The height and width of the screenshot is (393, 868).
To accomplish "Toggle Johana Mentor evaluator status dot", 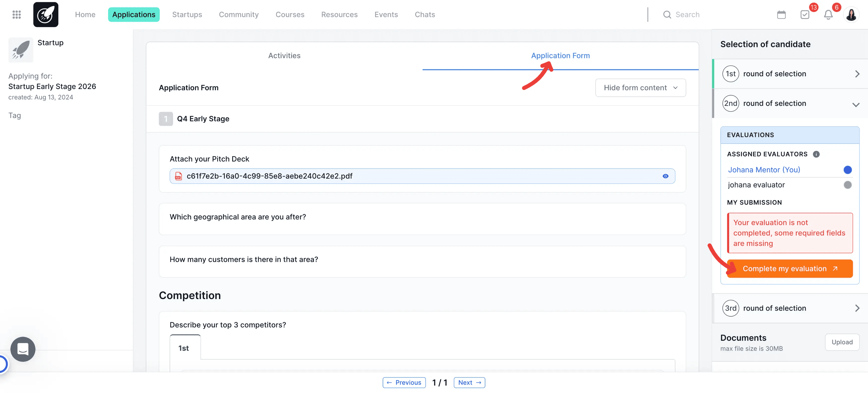I will pyautogui.click(x=848, y=170).
